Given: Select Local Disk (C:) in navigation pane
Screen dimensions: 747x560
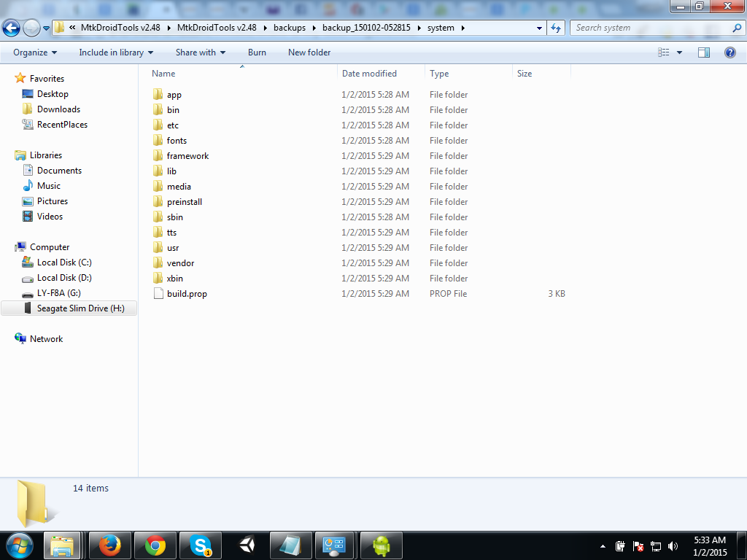Looking at the screenshot, I should [64, 262].
